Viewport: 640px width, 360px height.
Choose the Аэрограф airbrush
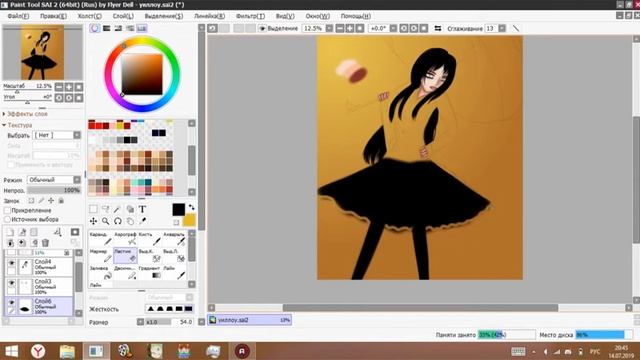[125, 239]
